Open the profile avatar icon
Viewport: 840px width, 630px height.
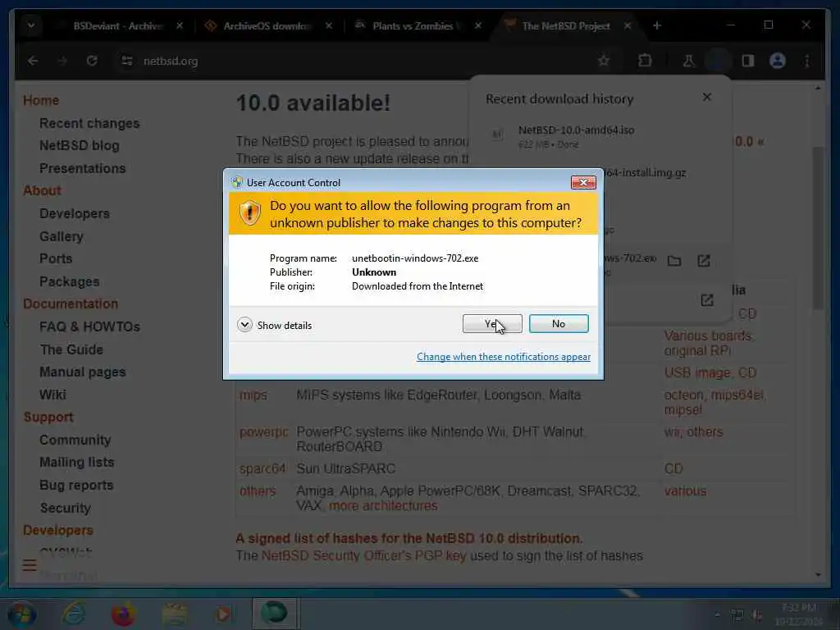pos(778,61)
